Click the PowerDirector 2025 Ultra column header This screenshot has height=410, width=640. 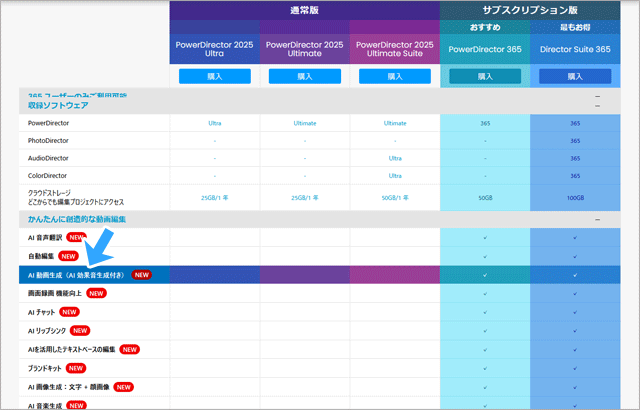(215, 49)
